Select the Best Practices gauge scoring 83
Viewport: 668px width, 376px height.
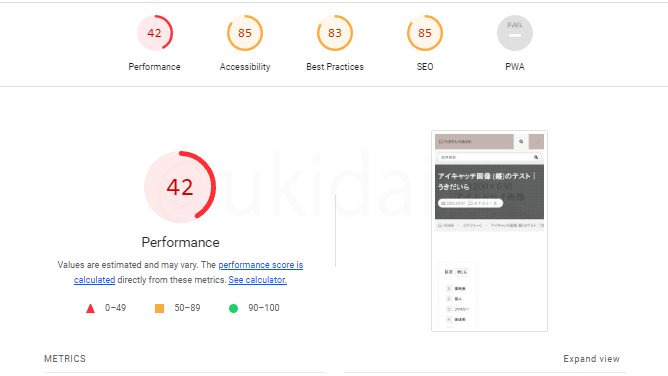(335, 33)
